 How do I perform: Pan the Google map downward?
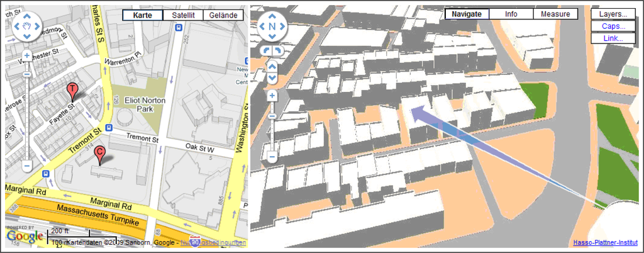coord(26,36)
